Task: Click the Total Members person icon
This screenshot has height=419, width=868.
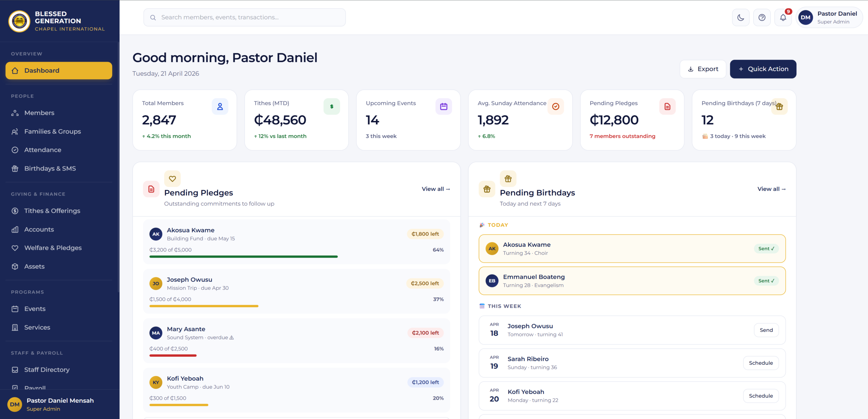Action: (x=220, y=106)
